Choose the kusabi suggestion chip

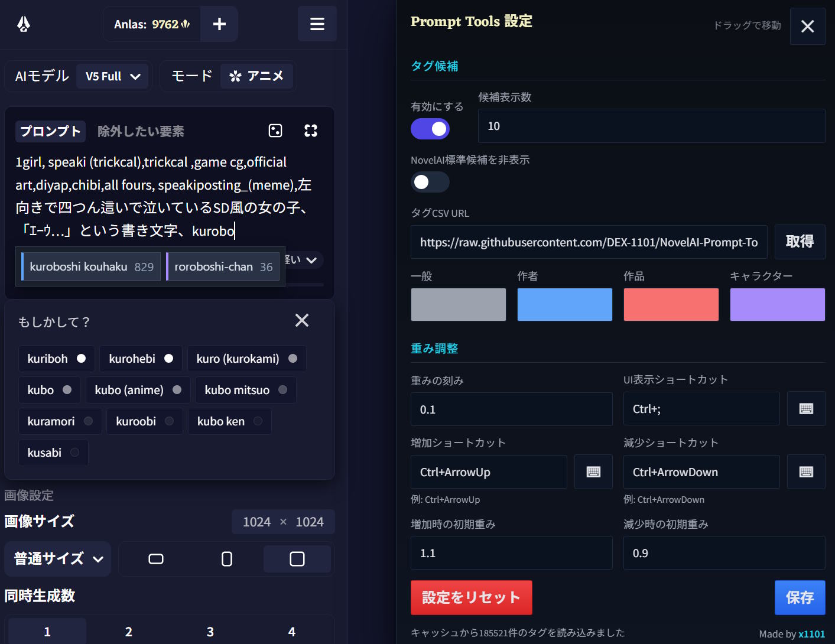pos(53,453)
